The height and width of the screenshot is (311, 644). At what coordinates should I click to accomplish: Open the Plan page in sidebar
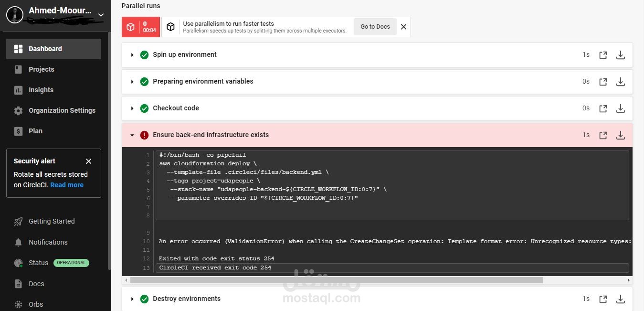tap(35, 131)
